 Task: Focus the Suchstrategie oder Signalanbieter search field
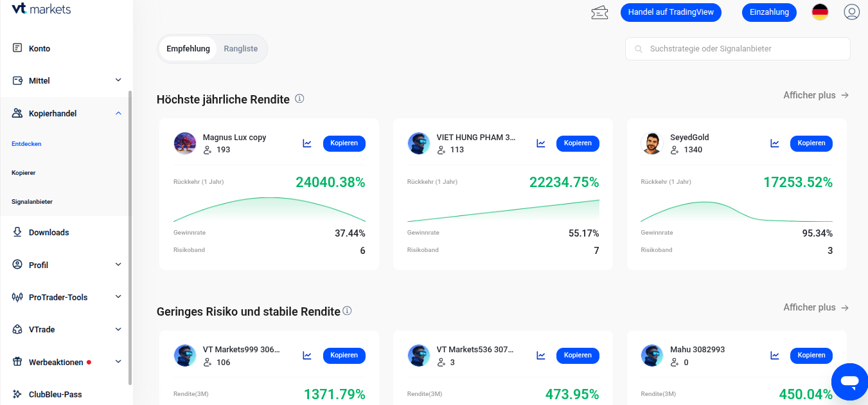click(738, 49)
